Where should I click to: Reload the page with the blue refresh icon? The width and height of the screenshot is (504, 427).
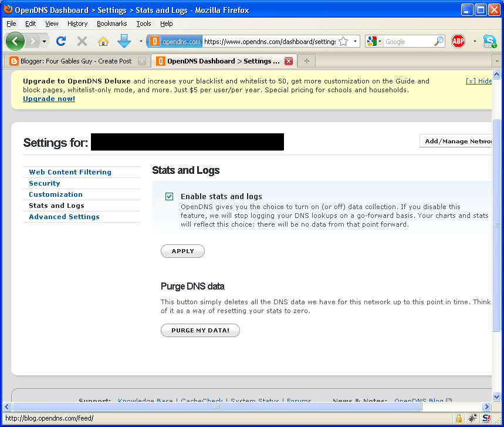click(61, 41)
